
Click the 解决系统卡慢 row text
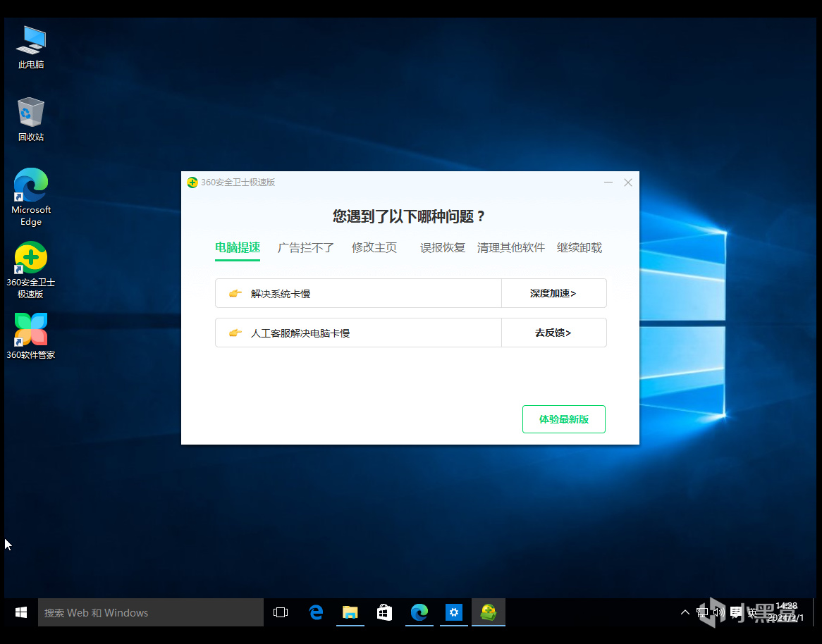click(281, 294)
